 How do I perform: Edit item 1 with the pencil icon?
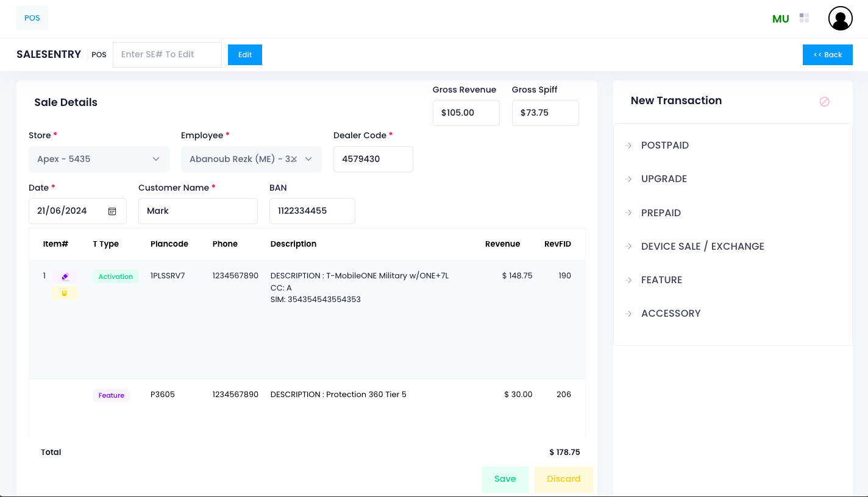click(x=65, y=277)
